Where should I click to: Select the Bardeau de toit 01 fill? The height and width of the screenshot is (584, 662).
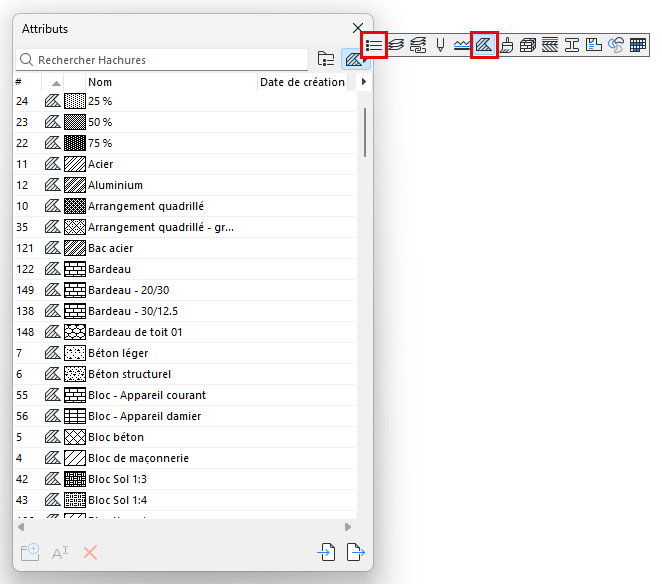[x=135, y=332]
